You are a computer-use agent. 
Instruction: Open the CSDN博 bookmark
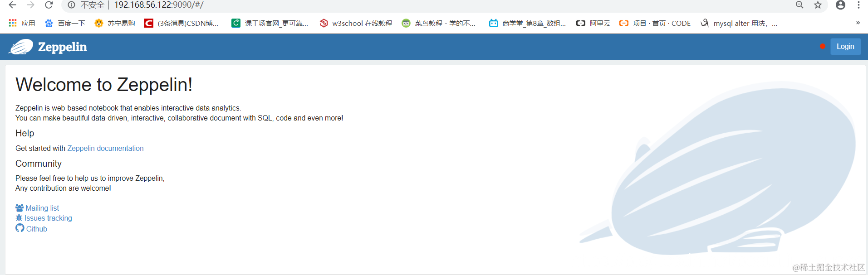click(x=181, y=23)
